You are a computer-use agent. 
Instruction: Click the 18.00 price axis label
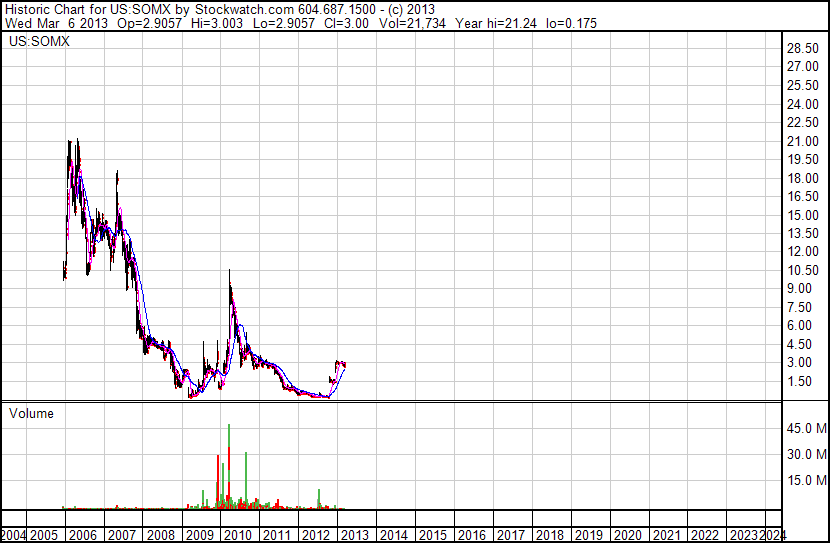click(803, 178)
